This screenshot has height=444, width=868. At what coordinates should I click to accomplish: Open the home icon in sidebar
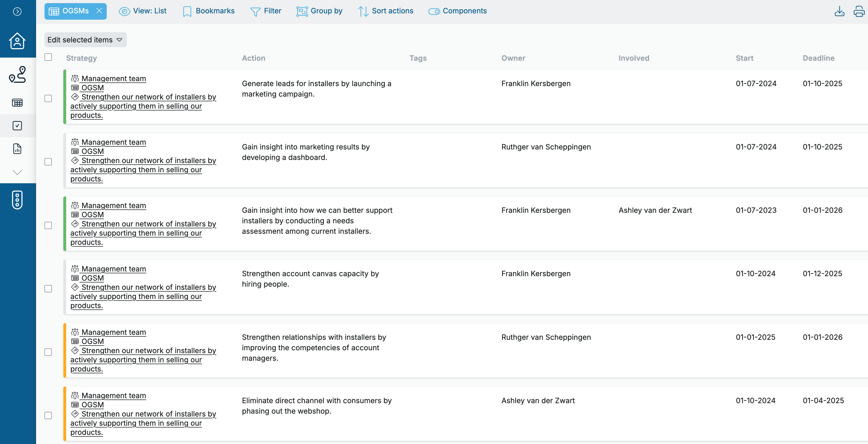tap(17, 41)
